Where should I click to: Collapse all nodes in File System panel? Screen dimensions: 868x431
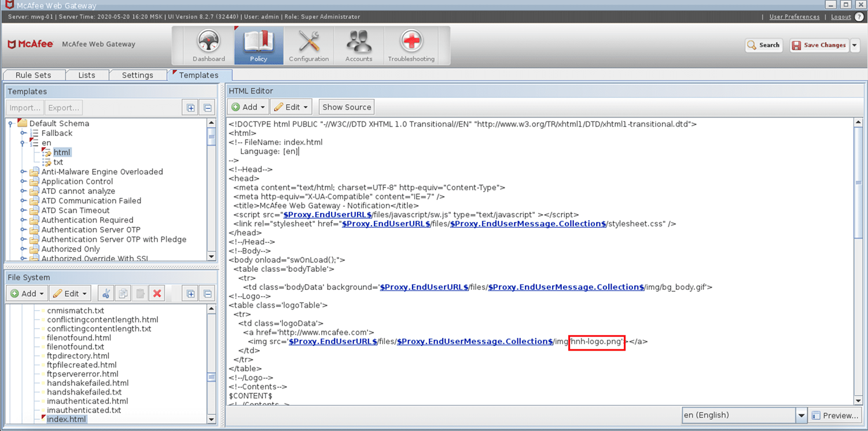pyautogui.click(x=208, y=293)
